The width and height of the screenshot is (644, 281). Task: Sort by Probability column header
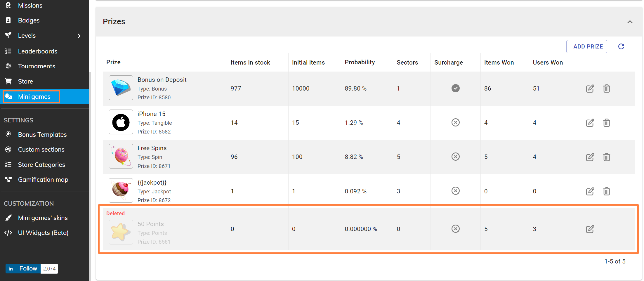point(360,62)
